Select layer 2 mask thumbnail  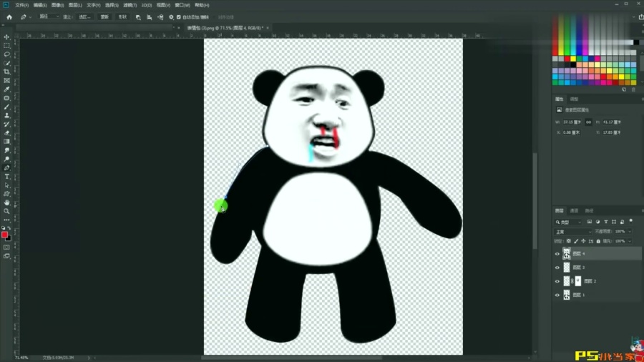tap(578, 281)
